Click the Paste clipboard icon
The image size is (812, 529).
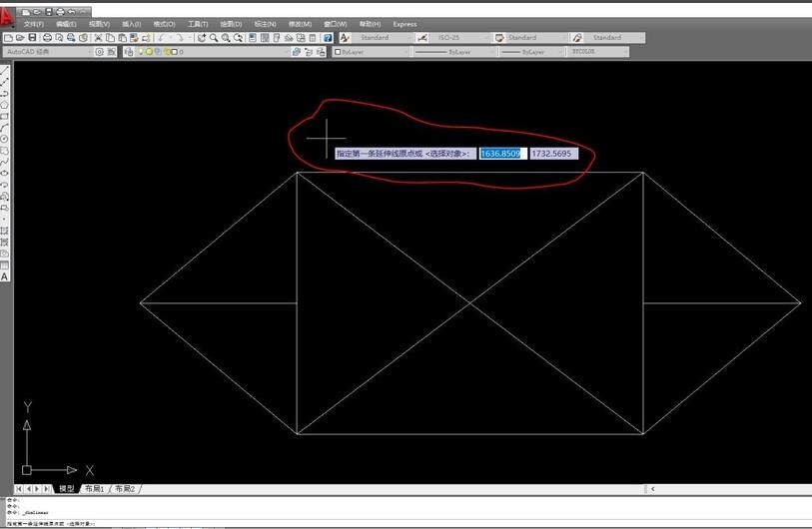122,38
